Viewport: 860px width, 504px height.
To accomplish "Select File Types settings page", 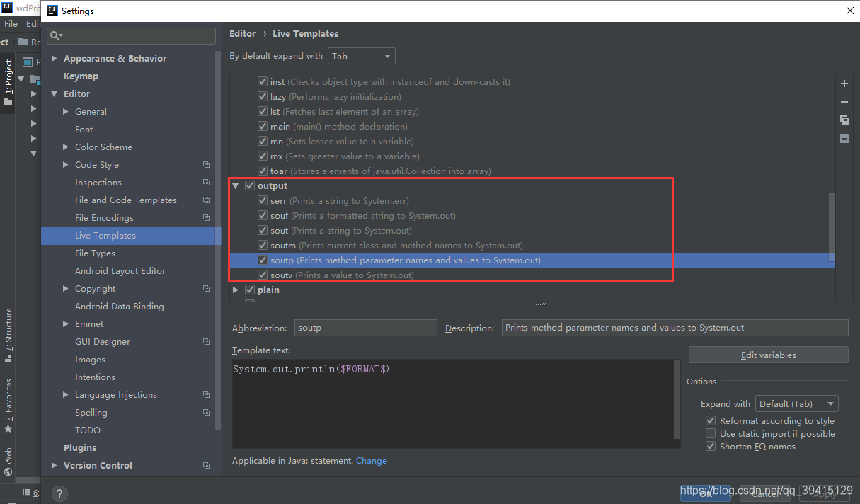I will [x=95, y=253].
